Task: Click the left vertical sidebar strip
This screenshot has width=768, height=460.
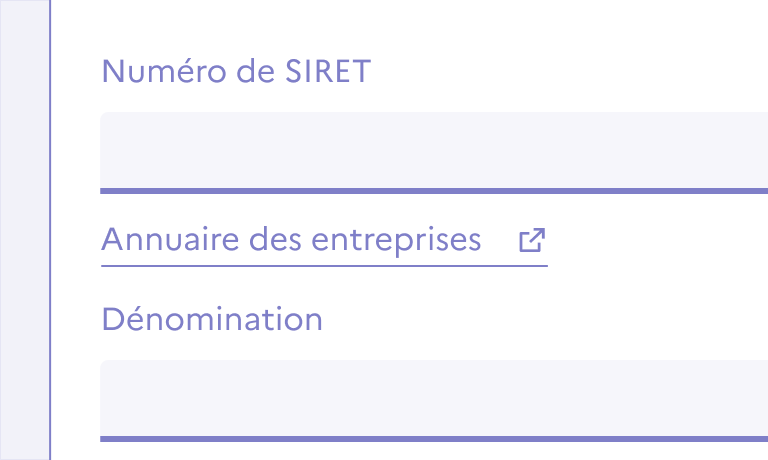Action: point(24,230)
